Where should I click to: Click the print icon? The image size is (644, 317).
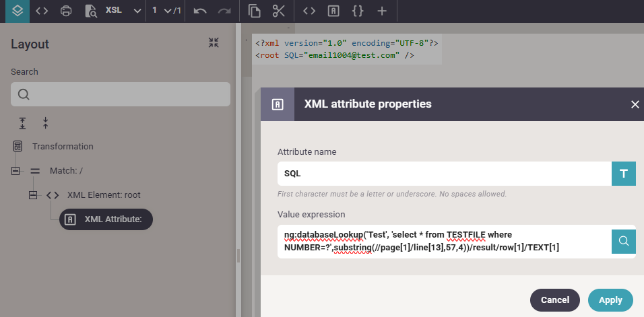(66, 11)
